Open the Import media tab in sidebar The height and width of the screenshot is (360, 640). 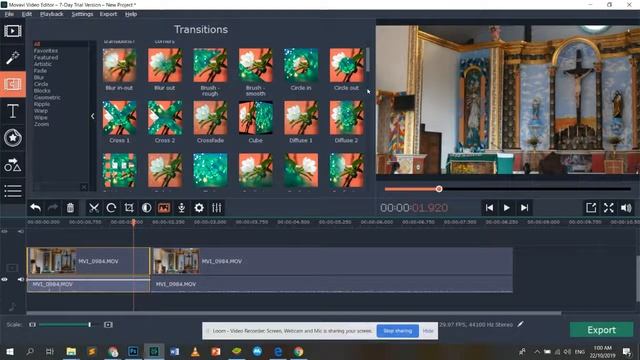coord(13,31)
